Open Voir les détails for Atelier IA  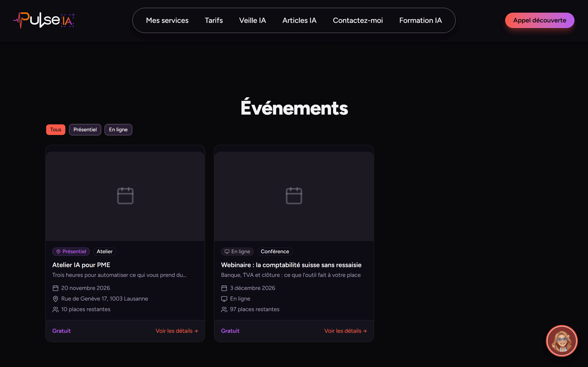(x=177, y=331)
